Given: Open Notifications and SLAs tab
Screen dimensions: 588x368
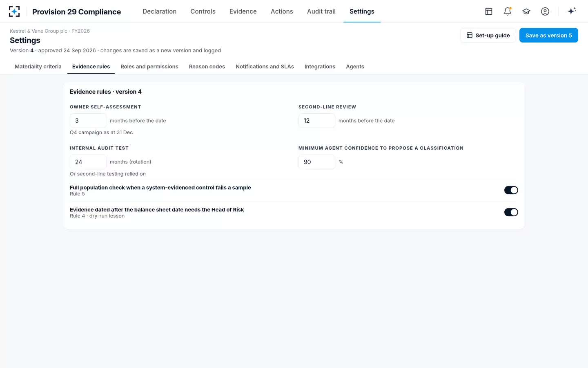Looking at the screenshot, I should coord(265,67).
